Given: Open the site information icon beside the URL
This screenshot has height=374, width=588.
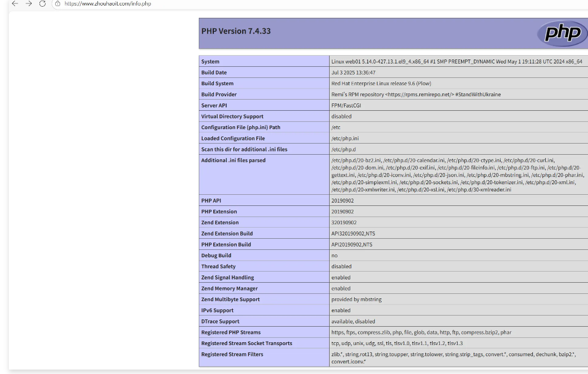Looking at the screenshot, I should click(x=57, y=4).
